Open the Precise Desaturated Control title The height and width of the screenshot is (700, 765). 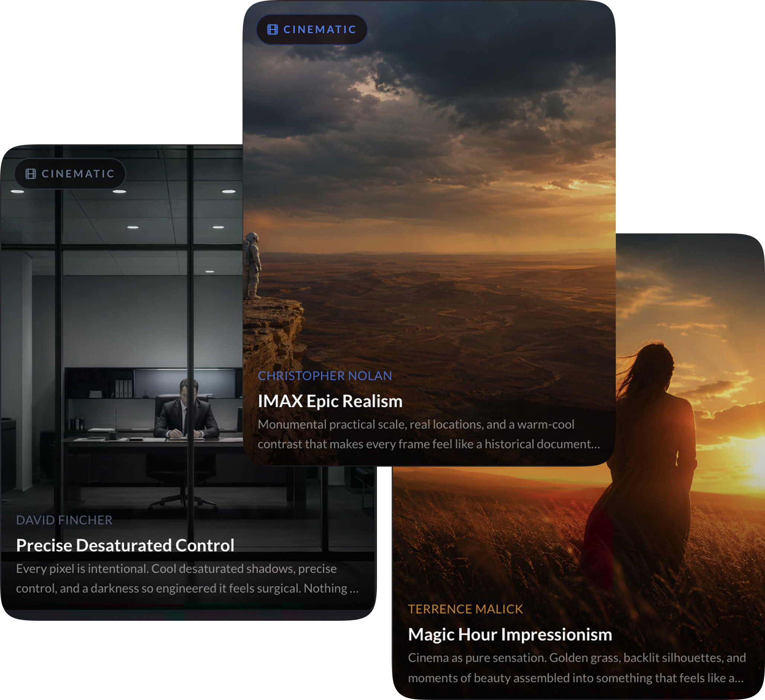(125, 546)
